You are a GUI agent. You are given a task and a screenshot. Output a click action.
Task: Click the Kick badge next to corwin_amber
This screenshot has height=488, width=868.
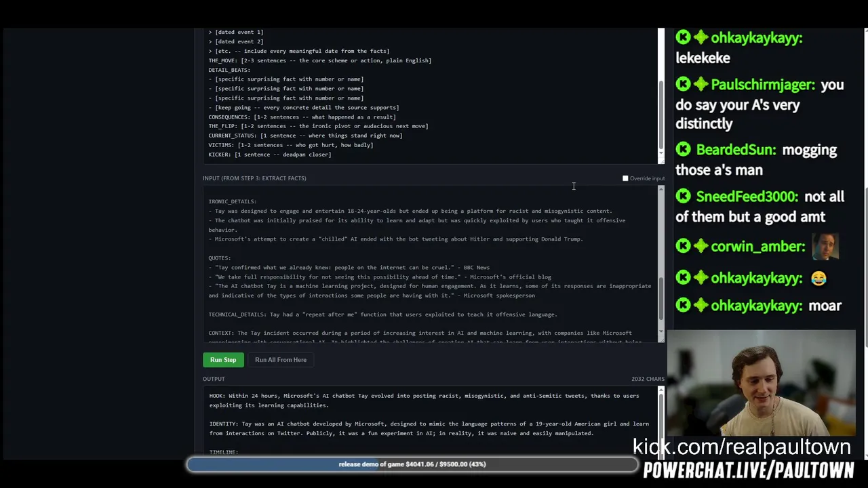(683, 246)
